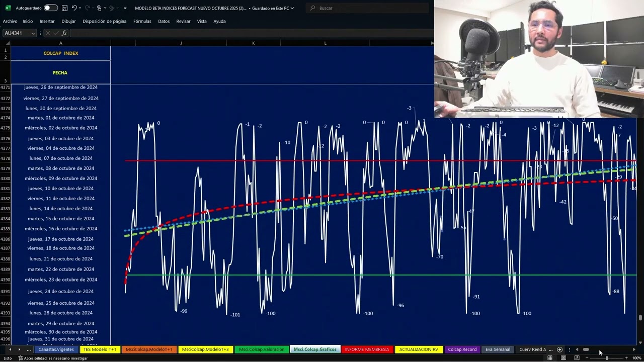Switch to Msci.Colcap.Valoracion sheet tab
This screenshot has width=644, height=362.
coord(262,349)
